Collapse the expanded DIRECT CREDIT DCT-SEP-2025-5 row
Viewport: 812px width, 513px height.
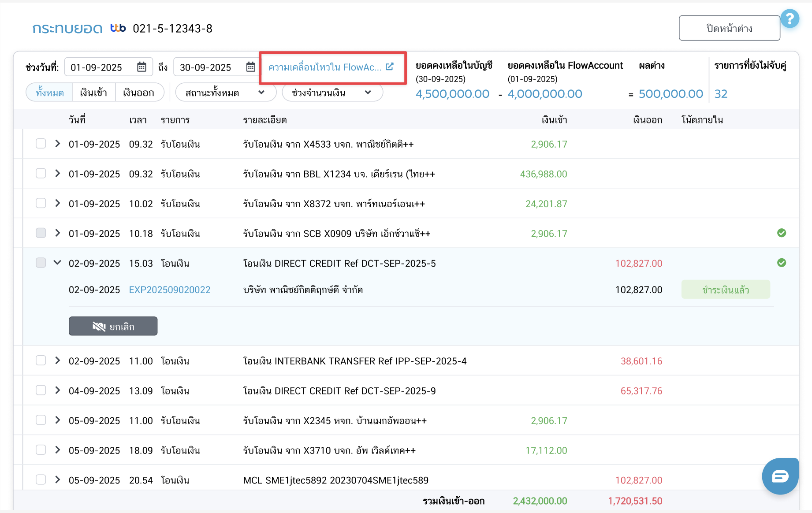[x=57, y=263]
